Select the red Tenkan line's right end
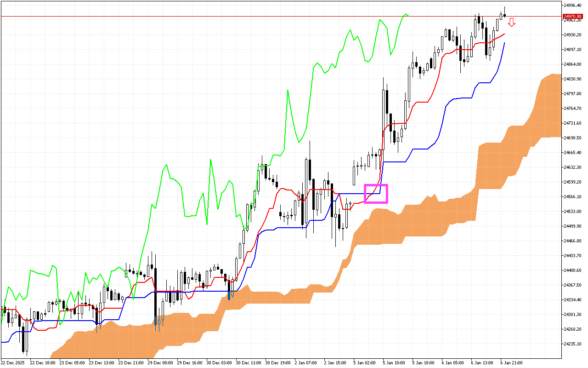This screenshot has width=588, height=368. tap(505, 34)
